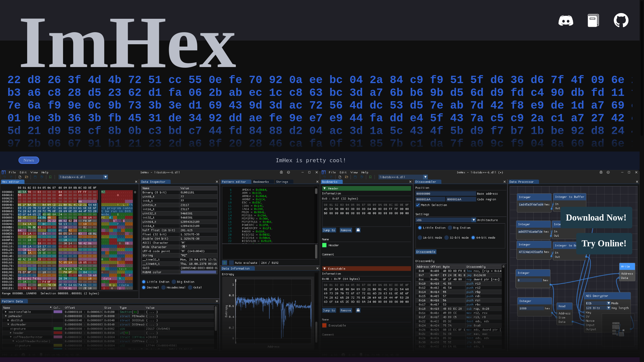The width and height of the screenshot is (644, 362).
Task: Click the ImHex logo in the left window
Action: [4, 172]
